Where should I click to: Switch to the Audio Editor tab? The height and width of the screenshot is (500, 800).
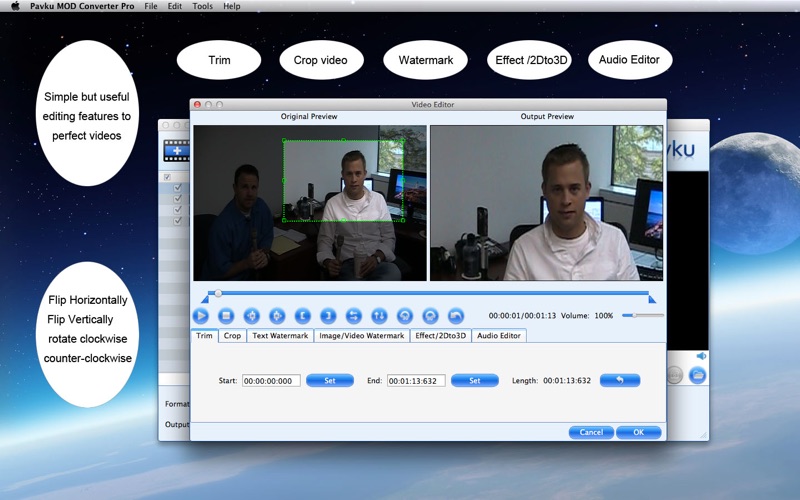[499, 336]
